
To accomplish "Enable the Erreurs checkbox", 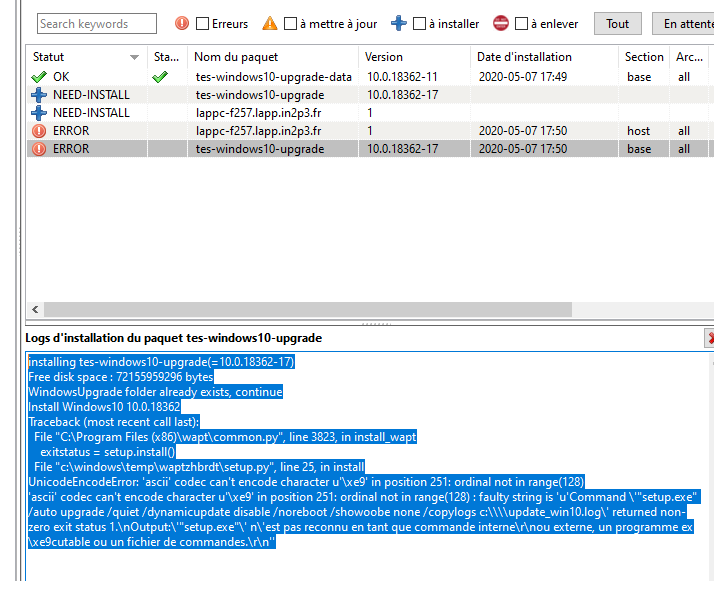I will tap(202, 24).
